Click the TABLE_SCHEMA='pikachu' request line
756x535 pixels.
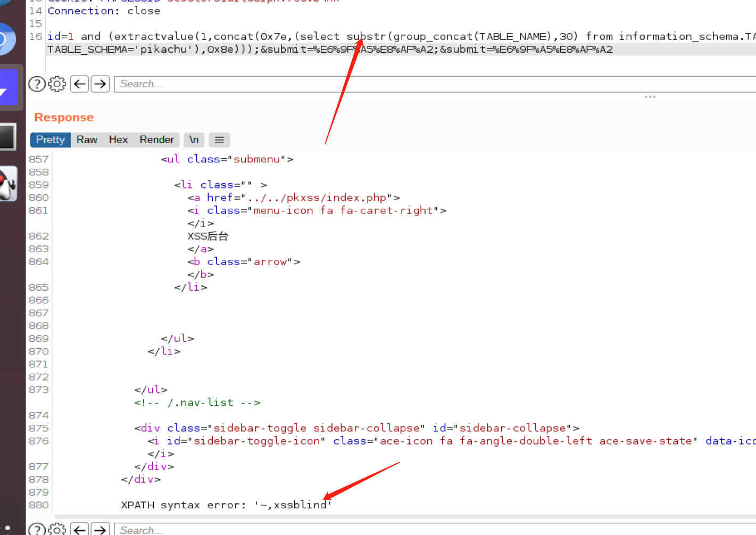330,49
